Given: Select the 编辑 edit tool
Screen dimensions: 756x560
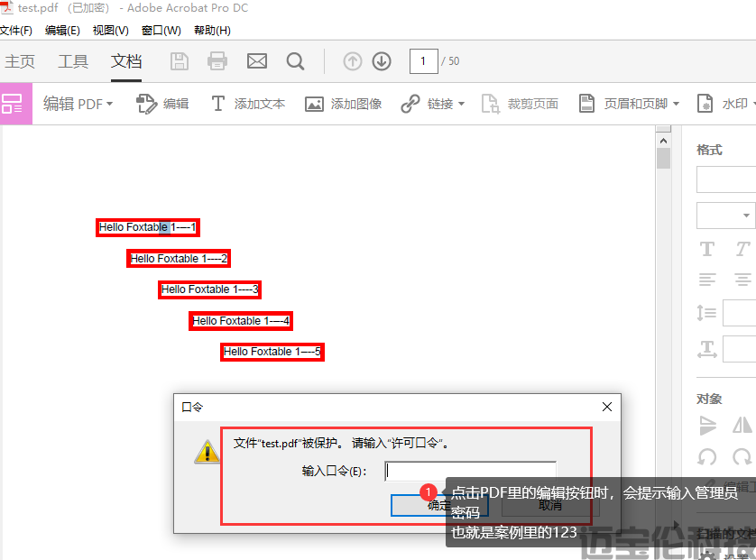Looking at the screenshot, I should point(163,104).
